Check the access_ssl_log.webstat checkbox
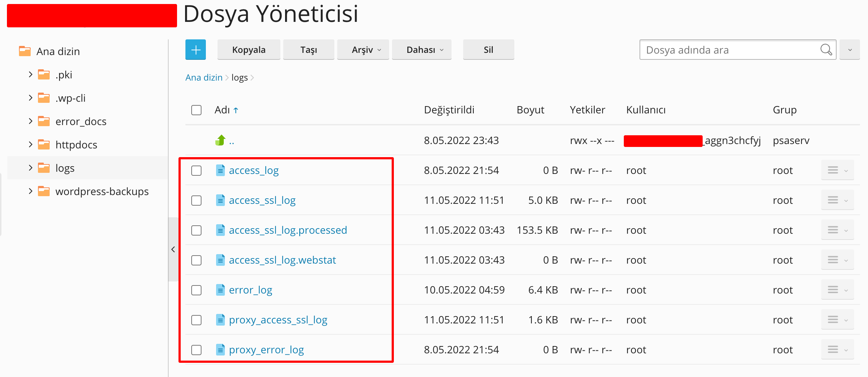The image size is (868, 377). (x=196, y=260)
